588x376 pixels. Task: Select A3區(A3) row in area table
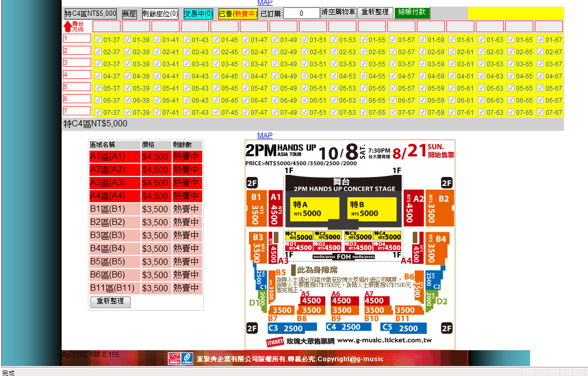click(145, 183)
